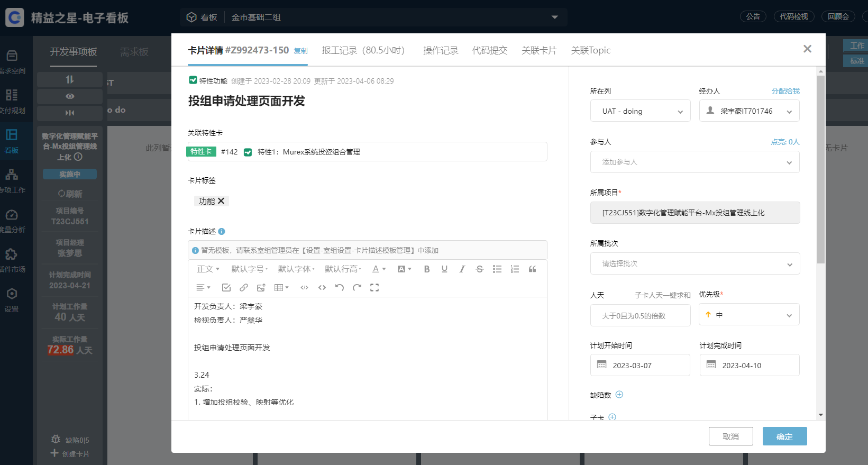Open 专项工作 in left sidebar
This screenshot has width=868, height=465.
pyautogui.click(x=12, y=181)
